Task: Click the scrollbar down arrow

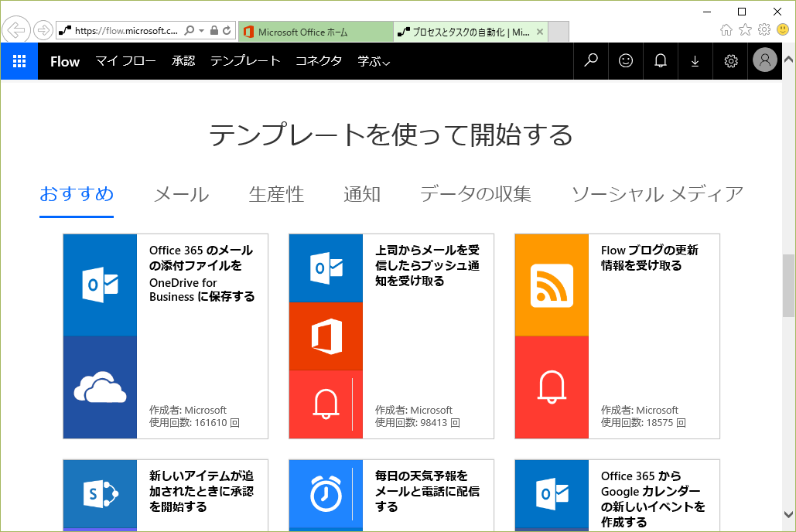Action: click(788, 515)
